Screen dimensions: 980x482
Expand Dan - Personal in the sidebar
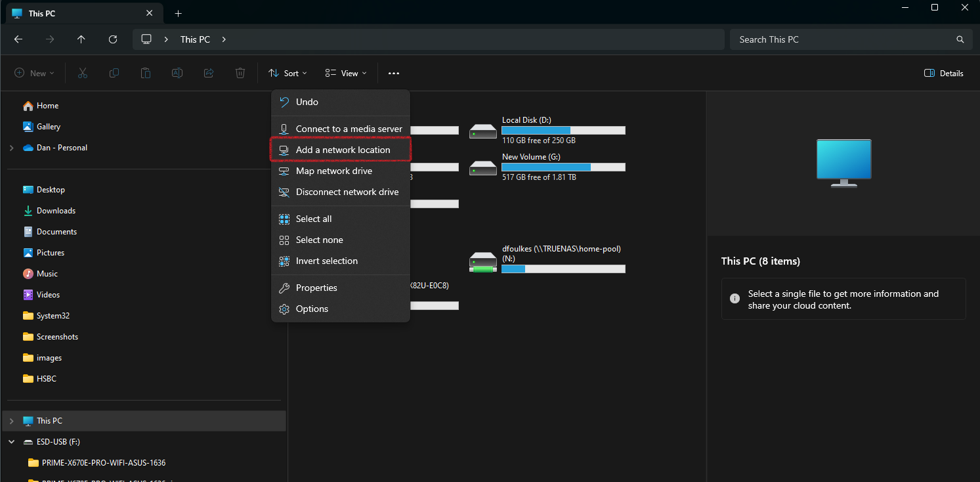click(x=11, y=147)
